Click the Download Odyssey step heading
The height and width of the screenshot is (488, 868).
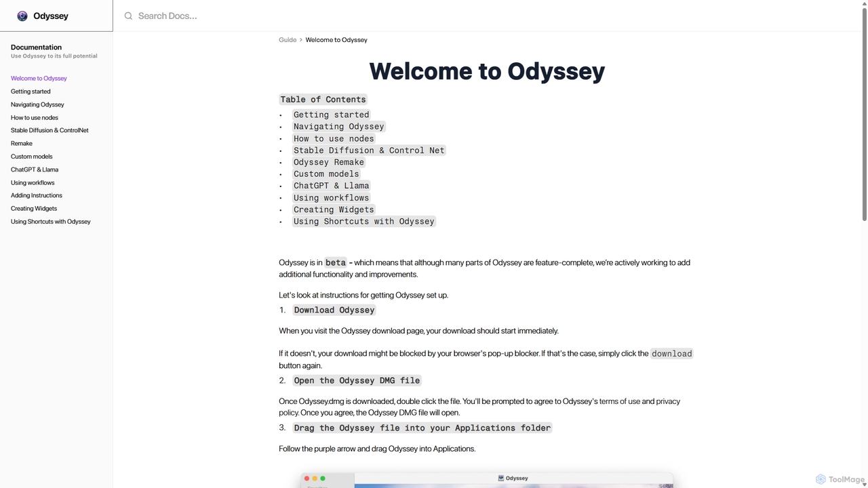click(x=334, y=310)
